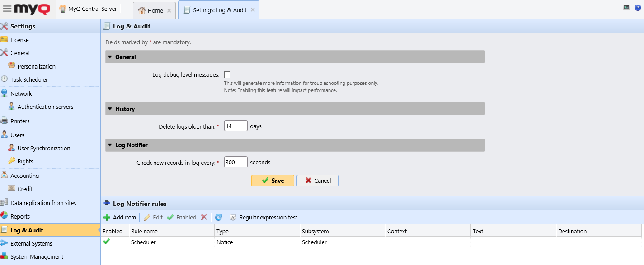Select the Settings: Log & Audit tab
The width and height of the screenshot is (644, 265).
tap(218, 9)
